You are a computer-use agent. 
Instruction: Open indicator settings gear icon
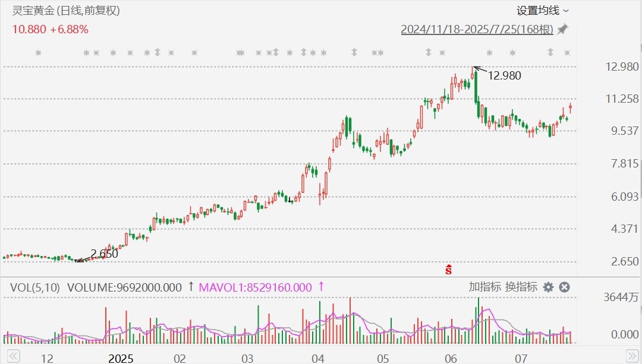click(x=548, y=287)
